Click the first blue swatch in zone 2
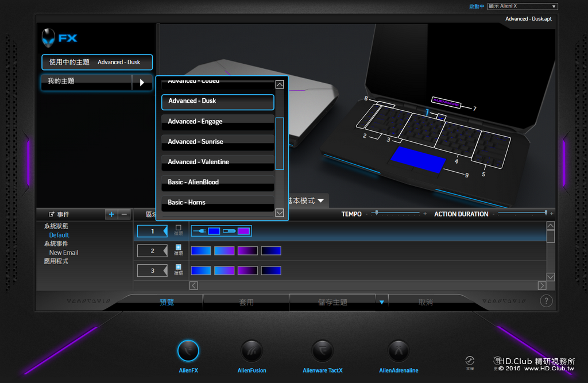 [201, 250]
